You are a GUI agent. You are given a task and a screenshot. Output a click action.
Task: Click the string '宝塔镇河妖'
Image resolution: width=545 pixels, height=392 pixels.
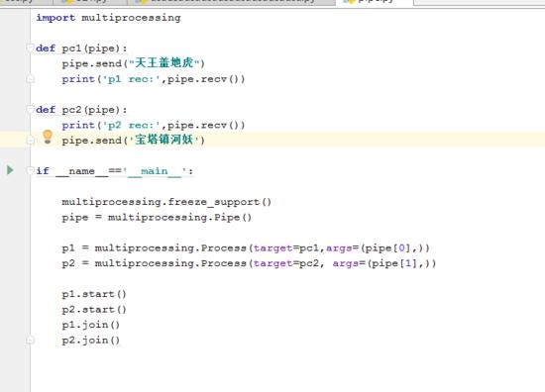[164, 140]
